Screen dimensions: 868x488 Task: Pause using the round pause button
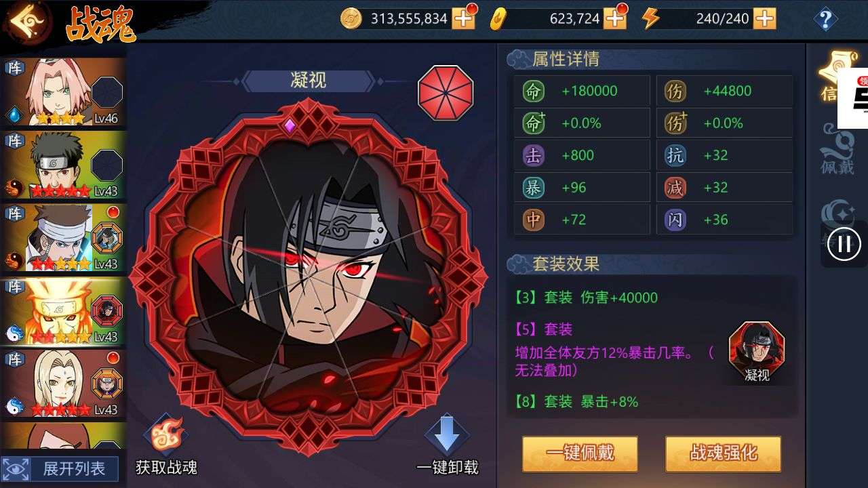844,243
